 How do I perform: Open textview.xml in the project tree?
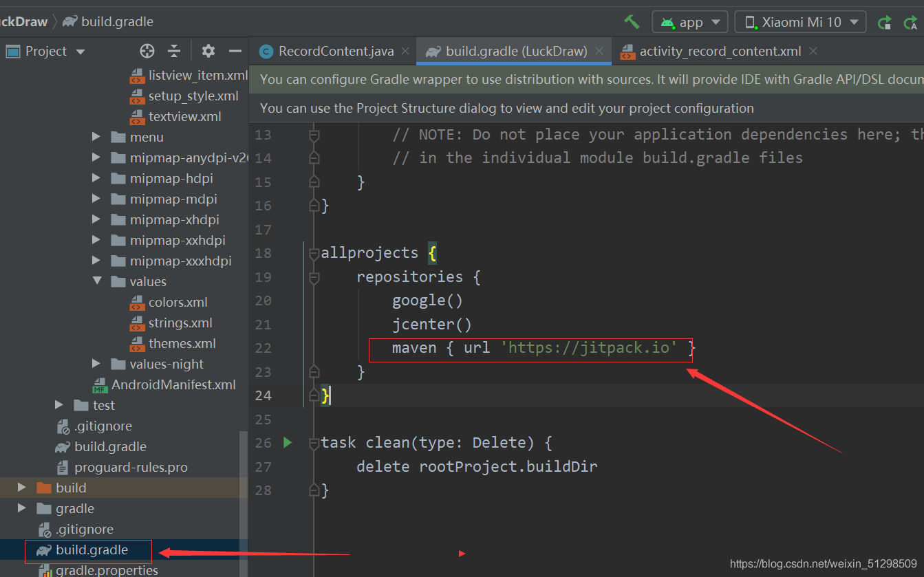point(185,117)
